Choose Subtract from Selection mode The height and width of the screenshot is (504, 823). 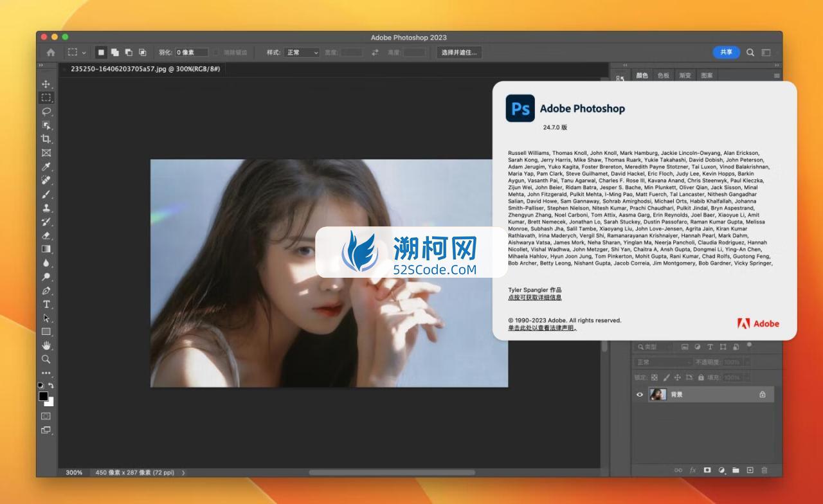[129, 52]
